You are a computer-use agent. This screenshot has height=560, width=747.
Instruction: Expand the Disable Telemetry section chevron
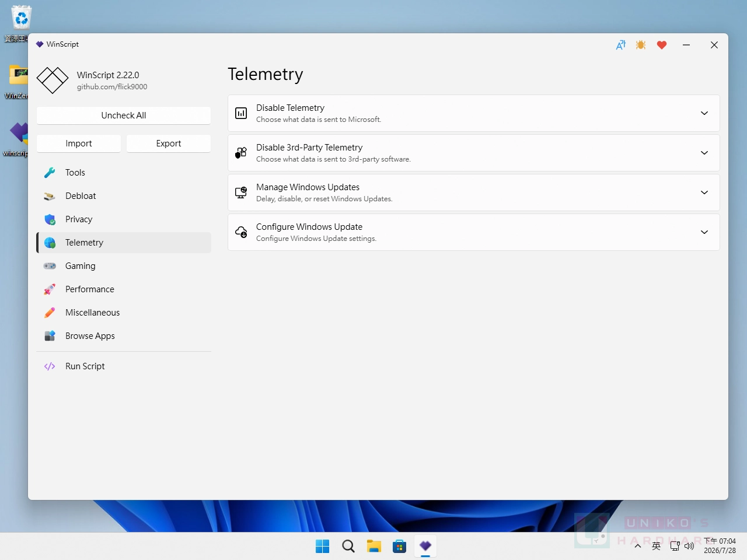pyautogui.click(x=704, y=113)
